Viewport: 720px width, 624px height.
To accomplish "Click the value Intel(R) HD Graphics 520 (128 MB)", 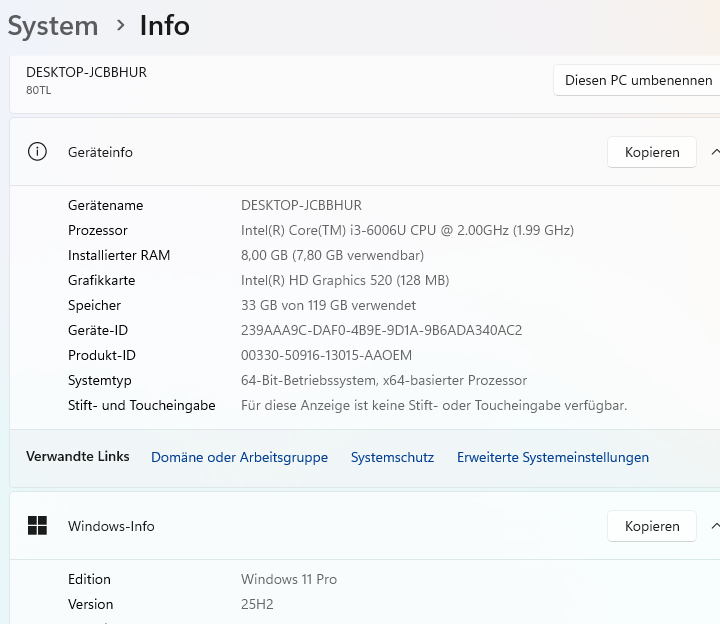I will (x=345, y=280).
